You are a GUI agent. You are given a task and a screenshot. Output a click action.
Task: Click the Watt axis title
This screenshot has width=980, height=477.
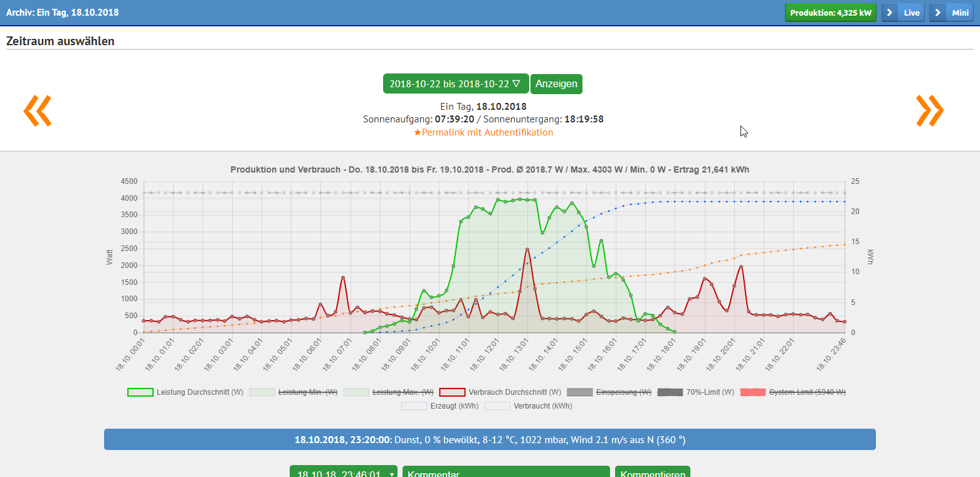click(x=110, y=257)
